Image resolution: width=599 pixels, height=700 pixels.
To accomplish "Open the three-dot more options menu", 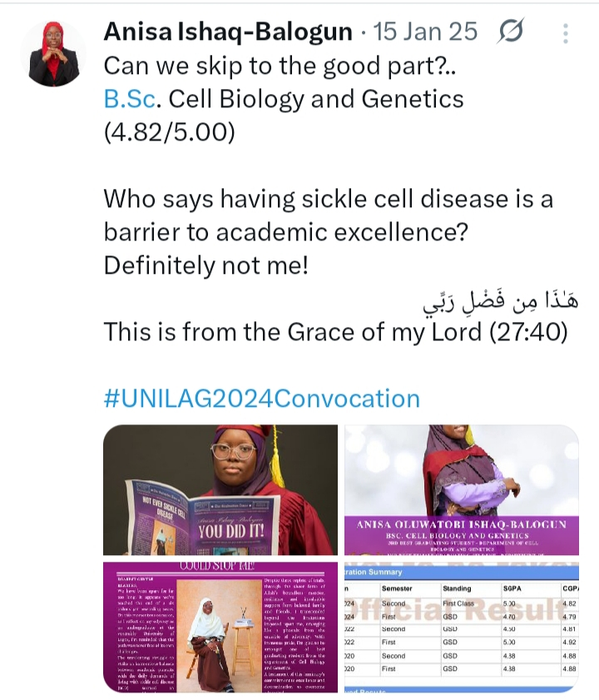I will coord(566,33).
